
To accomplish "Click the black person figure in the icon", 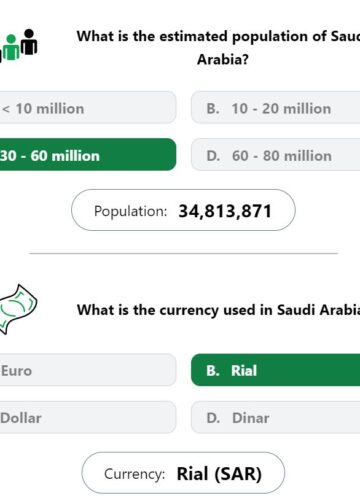I will point(29,42).
